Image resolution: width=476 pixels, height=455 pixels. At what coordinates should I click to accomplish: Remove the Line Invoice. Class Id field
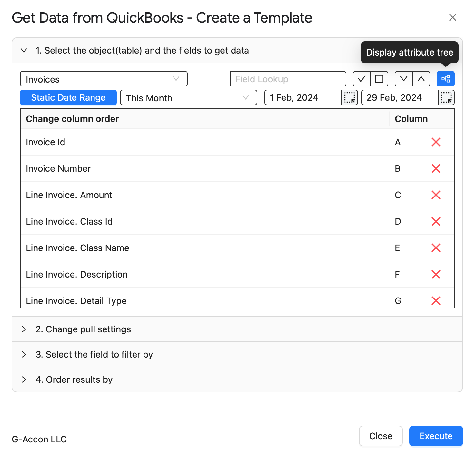(436, 221)
